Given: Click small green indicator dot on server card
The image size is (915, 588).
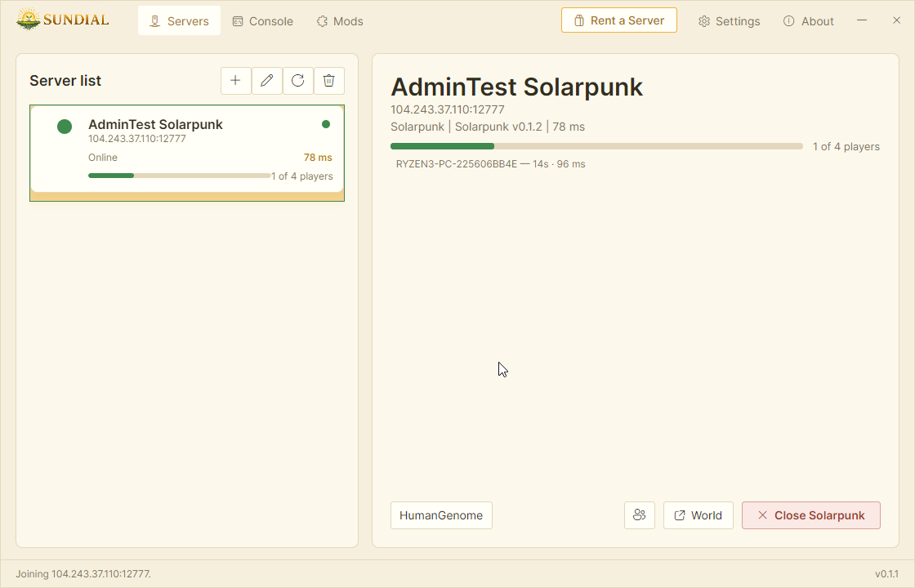Looking at the screenshot, I should click(x=326, y=123).
